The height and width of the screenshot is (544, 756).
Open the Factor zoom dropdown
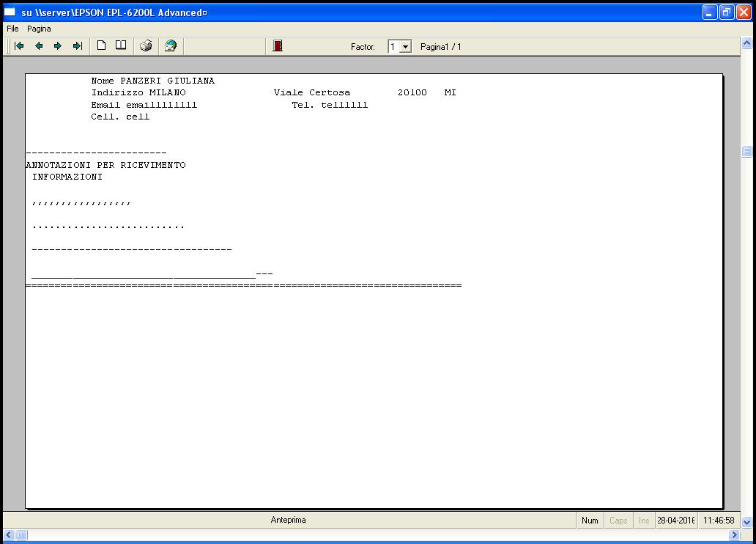click(x=406, y=47)
